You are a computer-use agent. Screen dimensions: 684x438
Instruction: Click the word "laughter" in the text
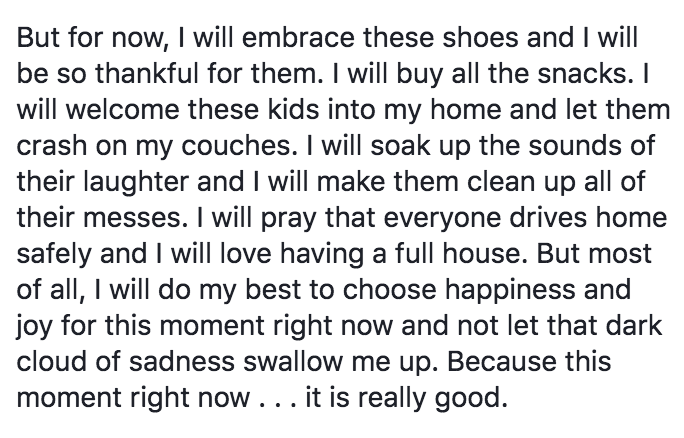pos(136,181)
